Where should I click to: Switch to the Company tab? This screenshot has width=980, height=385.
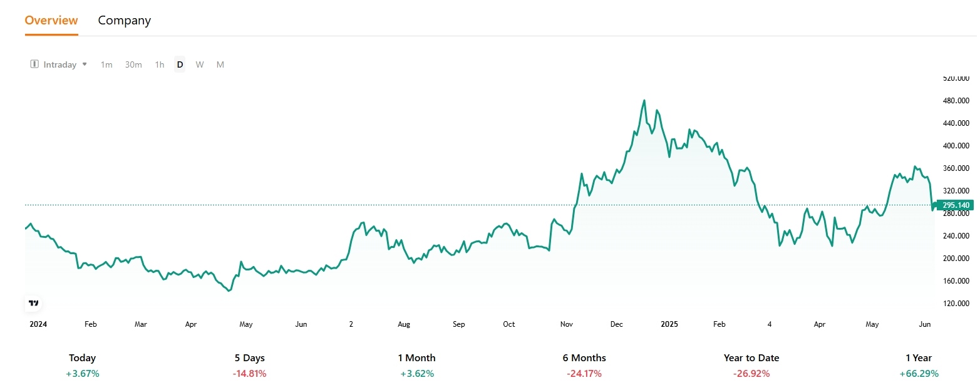(x=125, y=20)
